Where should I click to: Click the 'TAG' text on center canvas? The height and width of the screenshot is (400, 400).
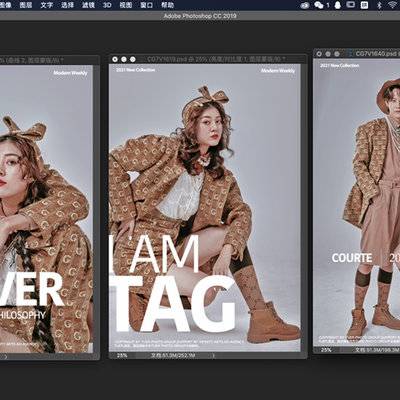click(x=173, y=304)
